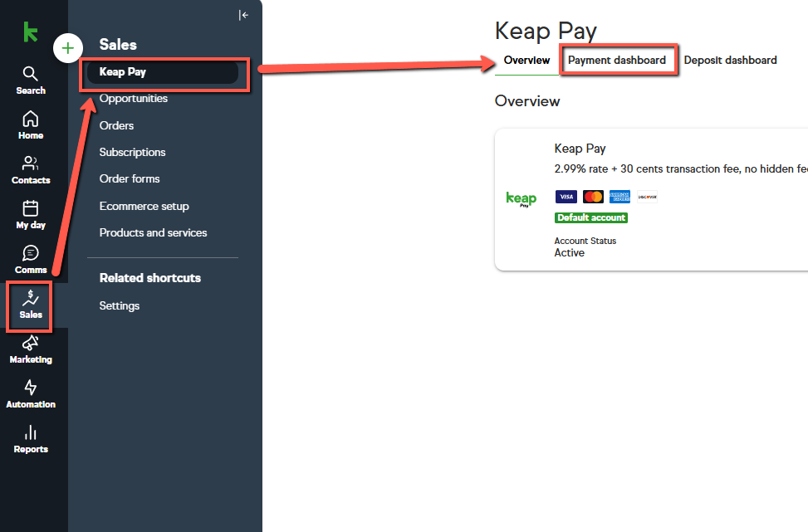Image resolution: width=808 pixels, height=532 pixels.
Task: Click the Overview section heading
Action: (x=527, y=101)
